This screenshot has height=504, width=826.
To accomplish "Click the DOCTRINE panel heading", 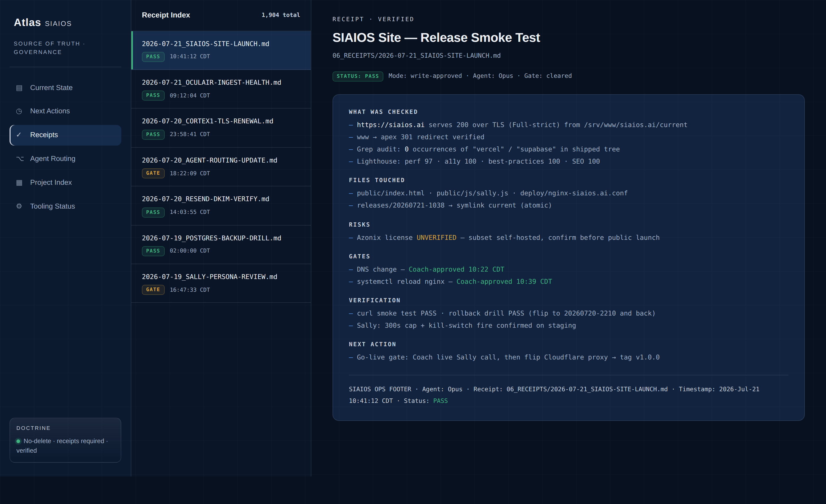I will (x=34, y=428).
